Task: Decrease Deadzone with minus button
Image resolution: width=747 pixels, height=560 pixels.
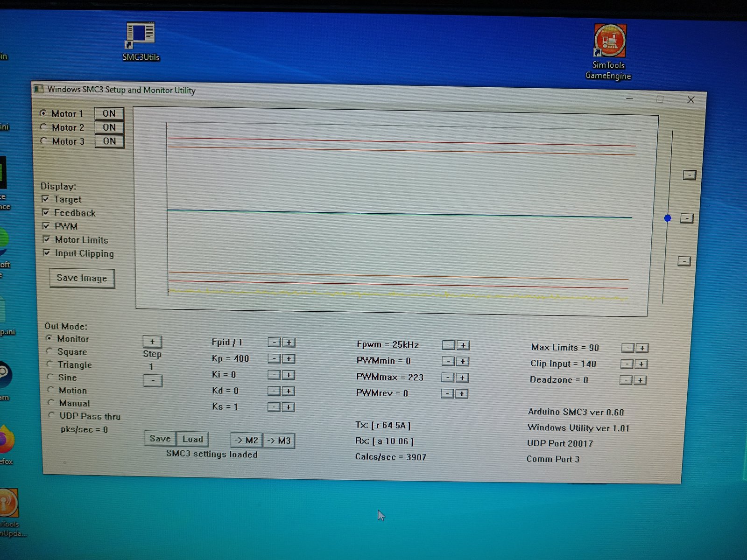Action: point(626,380)
